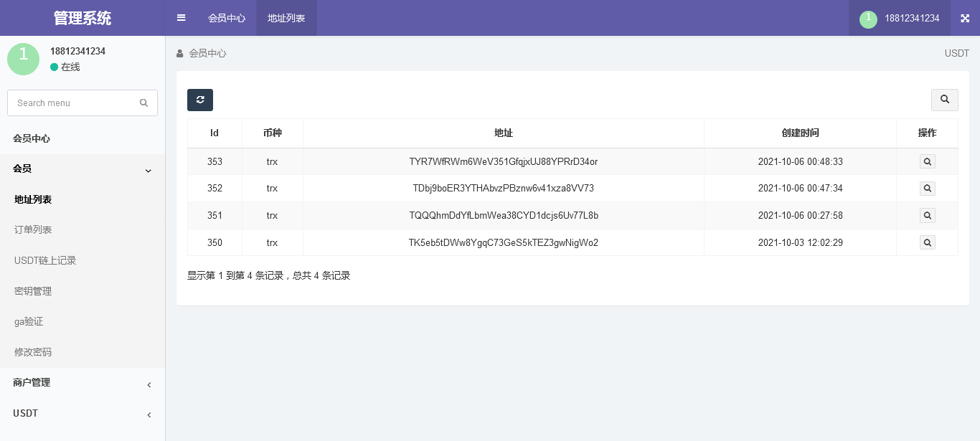
Task: View details of row Id 350
Action: pyautogui.click(x=927, y=243)
